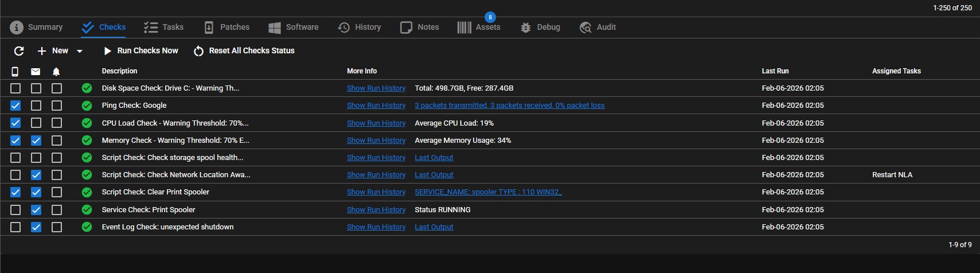The width and height of the screenshot is (980, 273).
Task: Click green status icon for Event Log Check
Action: (87, 227)
